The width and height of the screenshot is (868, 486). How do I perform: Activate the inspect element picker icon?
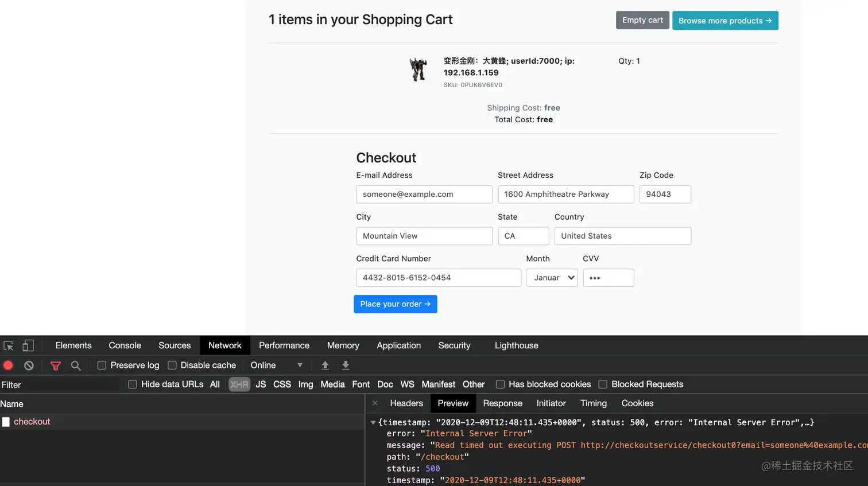[9, 346]
